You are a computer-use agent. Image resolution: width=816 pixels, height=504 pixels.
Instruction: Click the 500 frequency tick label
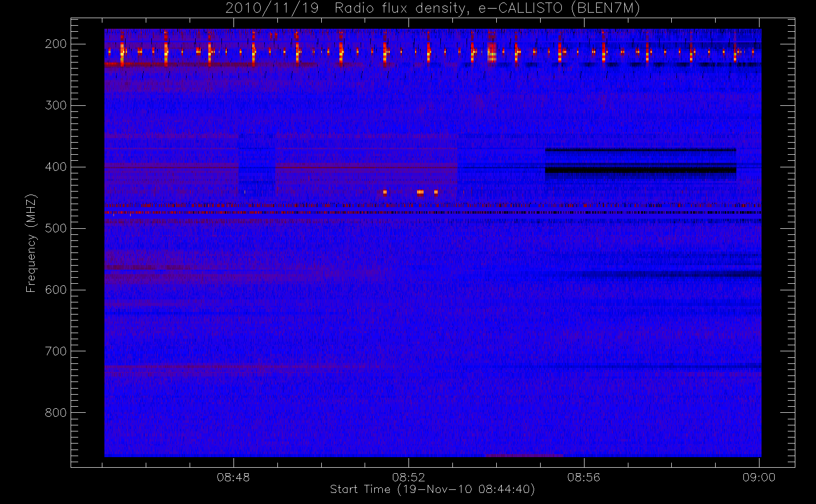tap(55, 228)
